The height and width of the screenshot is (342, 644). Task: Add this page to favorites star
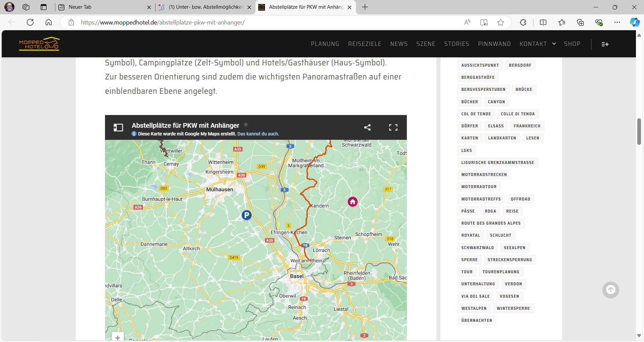(501, 22)
